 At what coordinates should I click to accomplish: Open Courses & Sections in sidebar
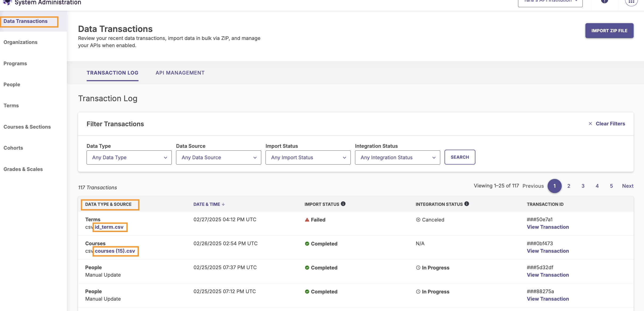point(27,127)
